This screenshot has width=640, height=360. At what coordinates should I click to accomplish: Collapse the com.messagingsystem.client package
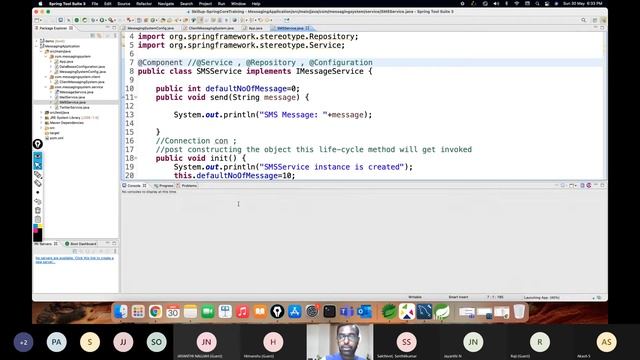click(x=46, y=77)
